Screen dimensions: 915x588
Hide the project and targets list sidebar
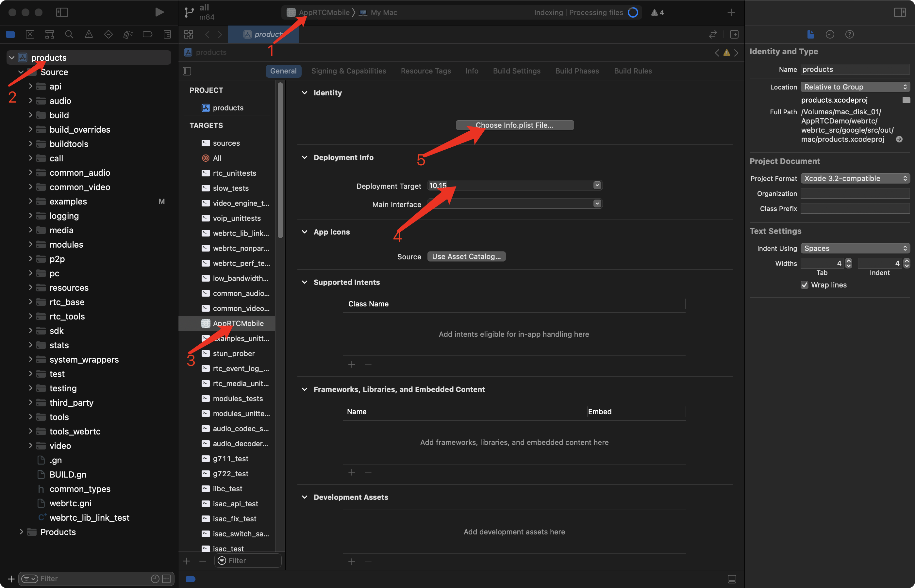click(187, 71)
